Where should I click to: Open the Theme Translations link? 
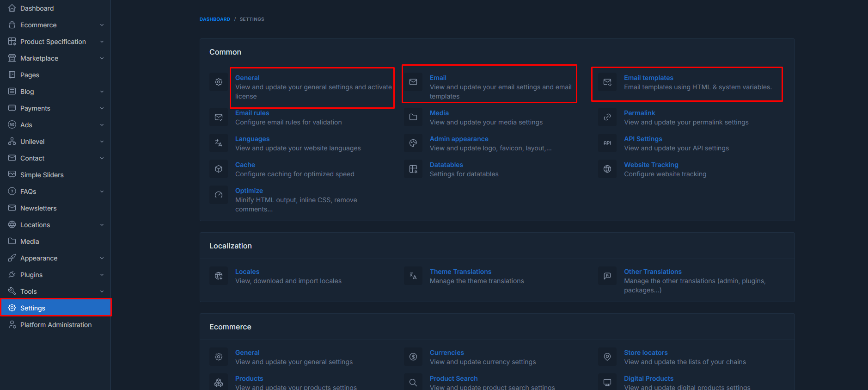pyautogui.click(x=460, y=272)
